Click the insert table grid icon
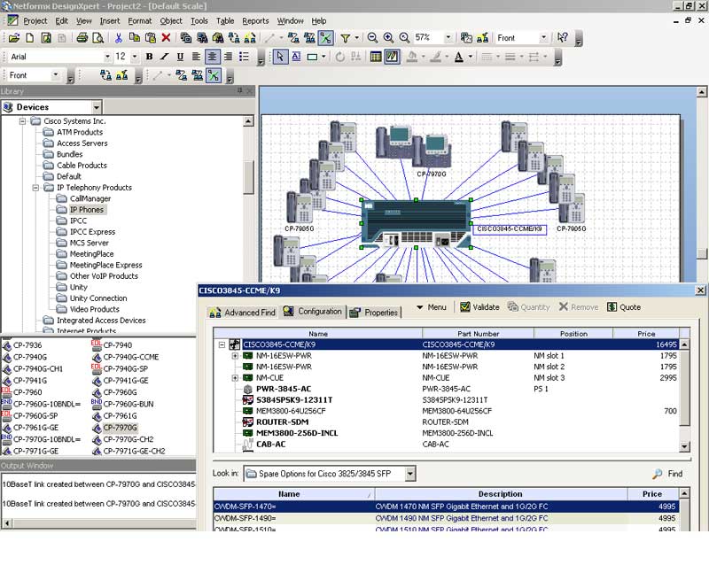 [x=376, y=57]
